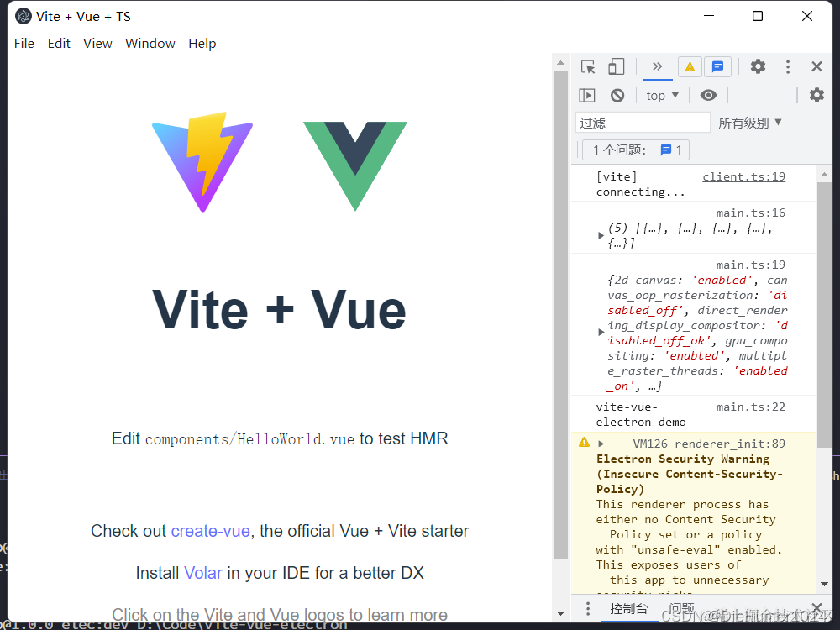This screenshot has width=840, height=630.
Task: Maximize the Vite + Vue + TS window
Action: click(x=758, y=16)
